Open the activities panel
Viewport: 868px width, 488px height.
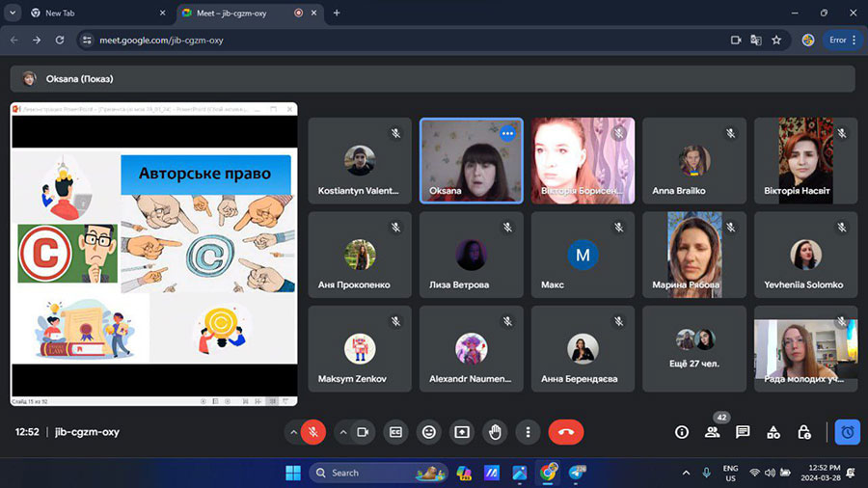click(773, 432)
